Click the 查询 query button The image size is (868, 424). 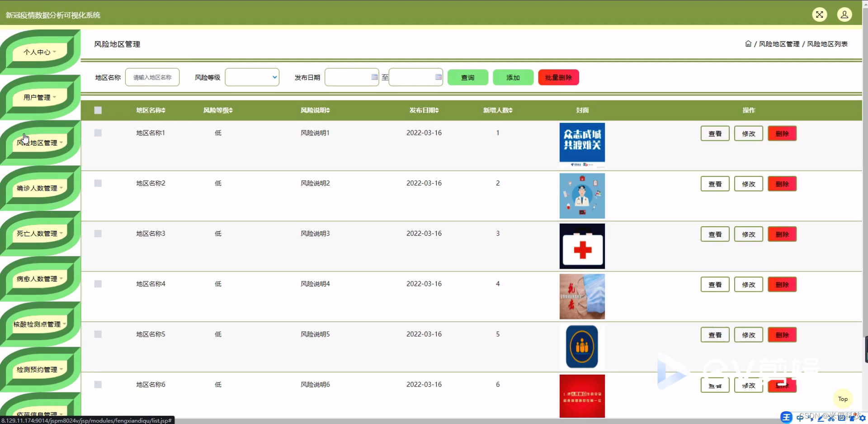click(467, 77)
